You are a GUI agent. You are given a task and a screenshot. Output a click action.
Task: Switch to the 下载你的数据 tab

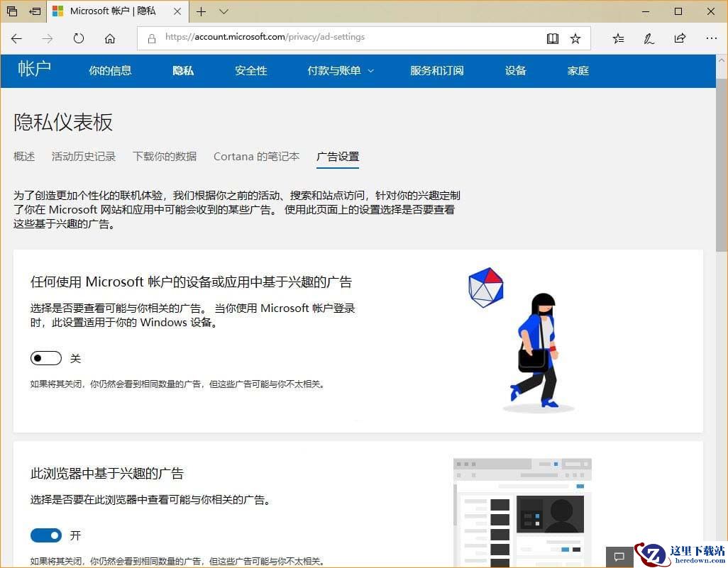pos(165,157)
